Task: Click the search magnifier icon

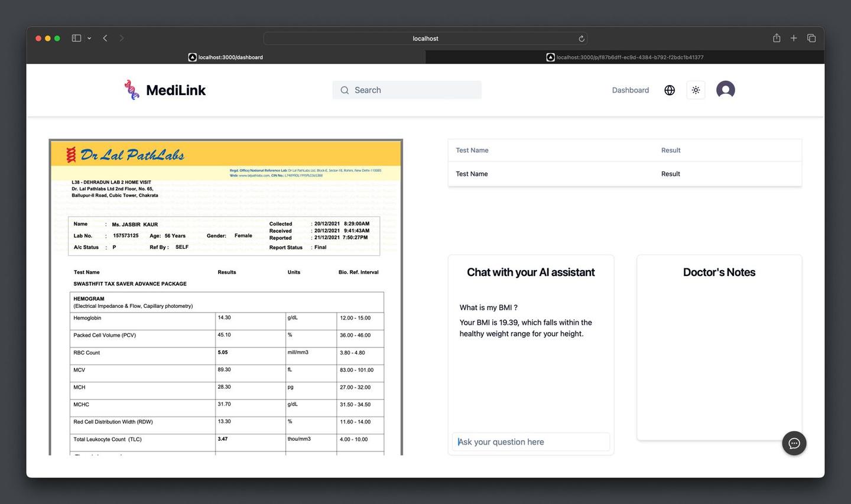Action: pos(345,90)
